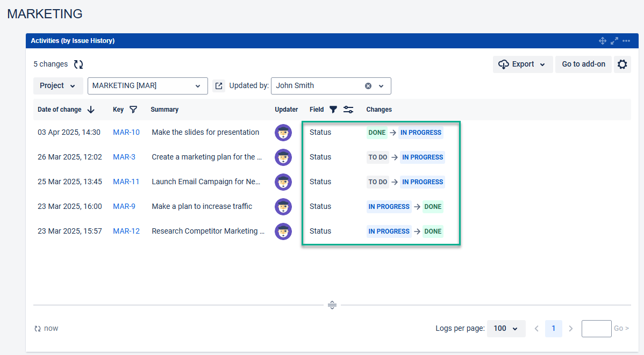Viewport: 644px width, 355px height.
Task: Open issue MAR-10 link
Action: (x=126, y=133)
